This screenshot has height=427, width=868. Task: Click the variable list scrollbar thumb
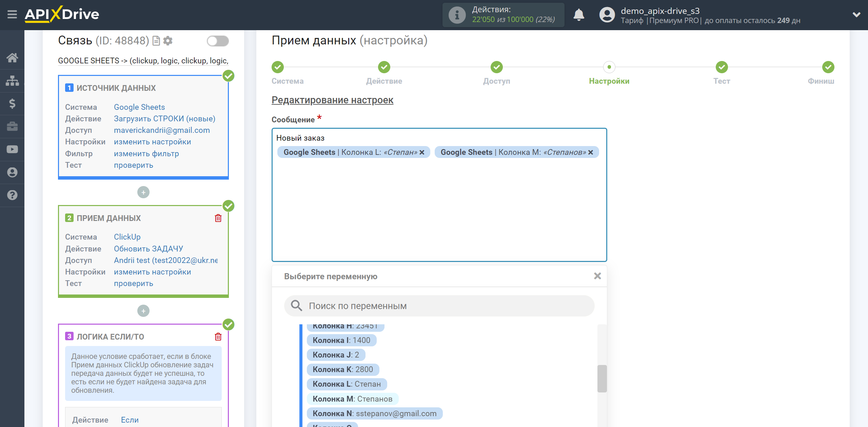(602, 379)
